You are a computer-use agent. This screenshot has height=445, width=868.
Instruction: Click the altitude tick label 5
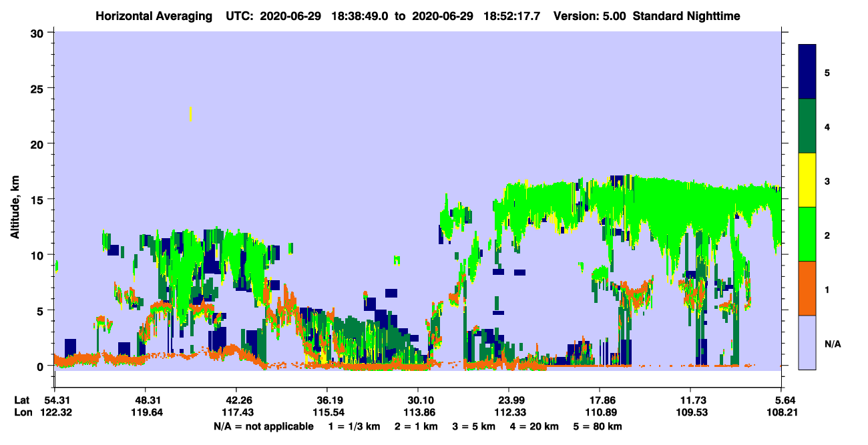pyautogui.click(x=41, y=310)
